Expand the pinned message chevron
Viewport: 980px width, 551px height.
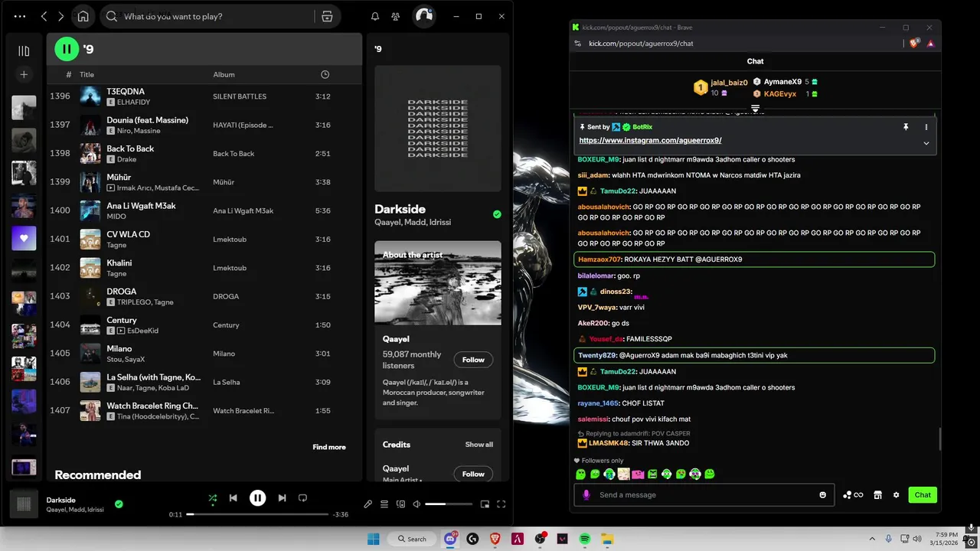(926, 143)
